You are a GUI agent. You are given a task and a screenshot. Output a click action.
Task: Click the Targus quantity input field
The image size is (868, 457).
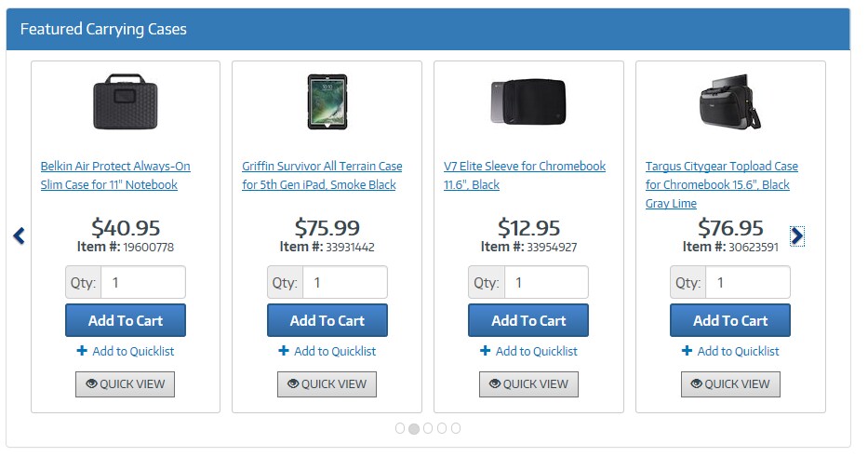747,282
